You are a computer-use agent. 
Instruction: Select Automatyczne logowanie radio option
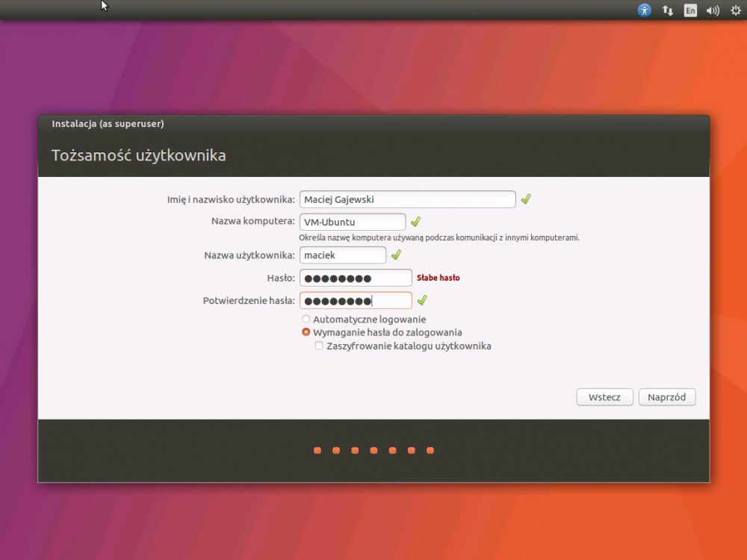coord(306,319)
